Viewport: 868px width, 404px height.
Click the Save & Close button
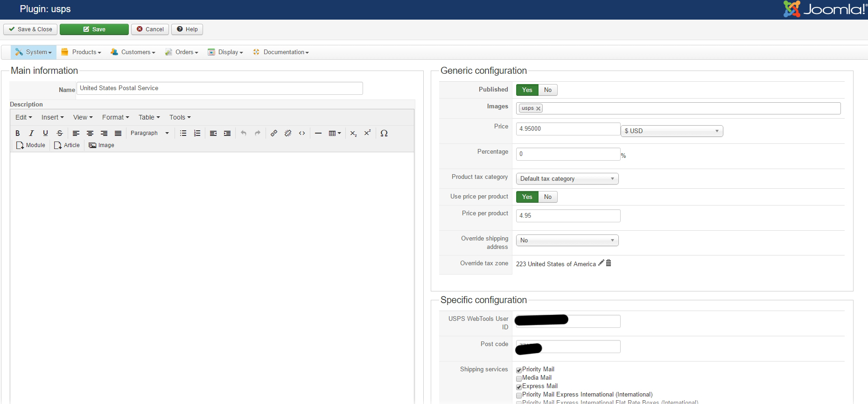(x=30, y=29)
